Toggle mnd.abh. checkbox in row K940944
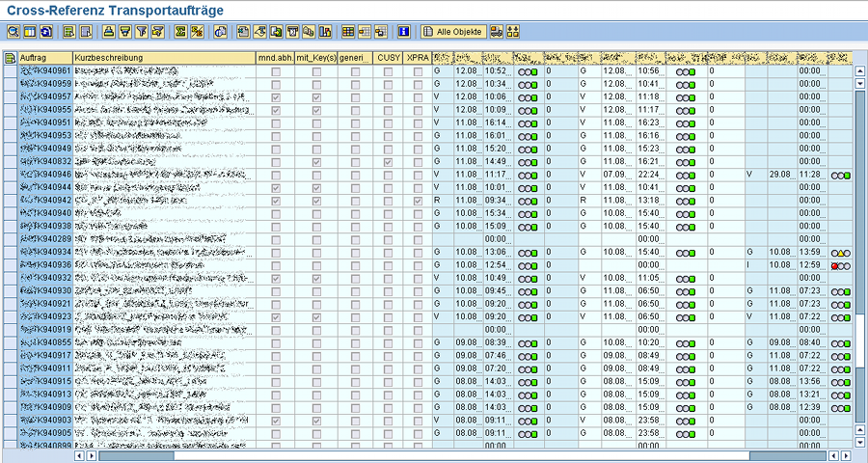Screen dimensions: 868x463 [276, 188]
